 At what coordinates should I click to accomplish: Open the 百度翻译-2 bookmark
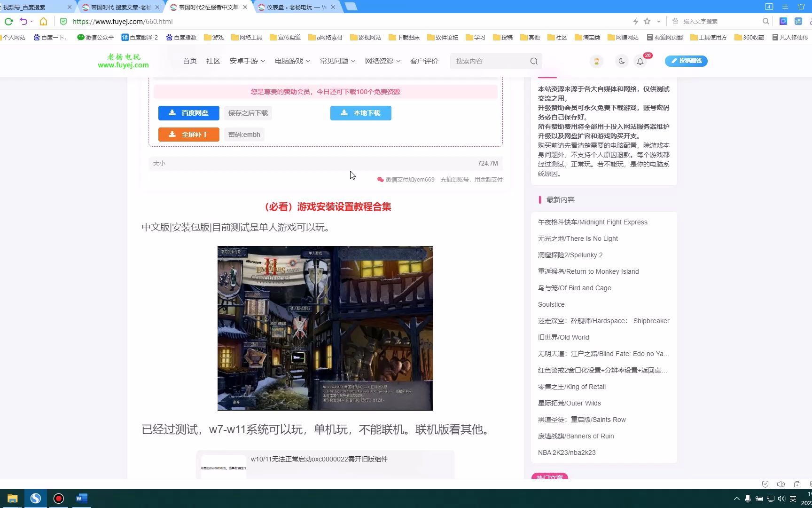pos(140,37)
